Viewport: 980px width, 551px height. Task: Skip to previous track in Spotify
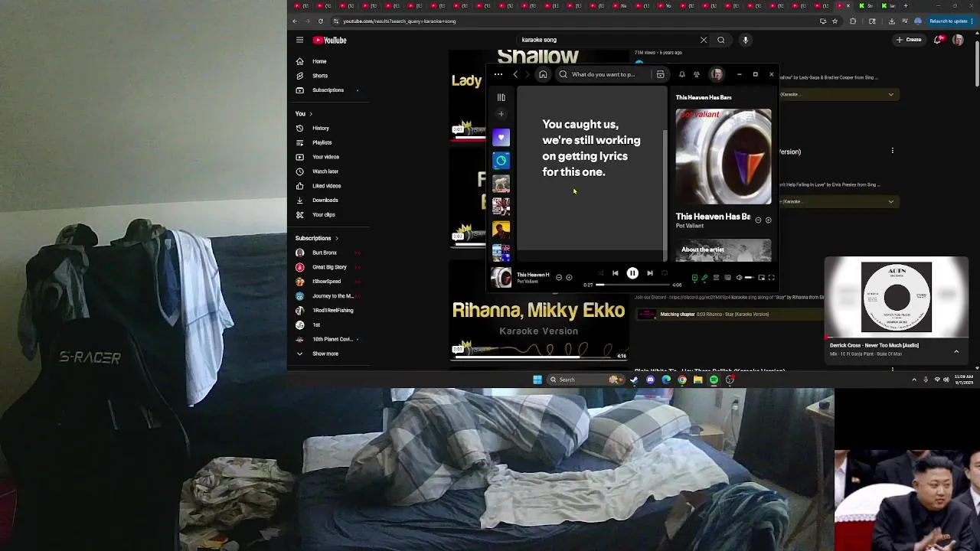[615, 273]
